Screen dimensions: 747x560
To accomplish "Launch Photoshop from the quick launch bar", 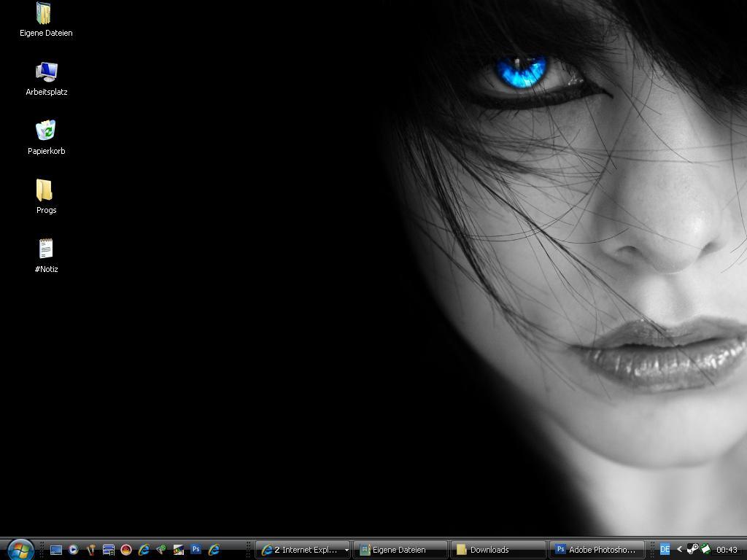I will coord(196,550).
